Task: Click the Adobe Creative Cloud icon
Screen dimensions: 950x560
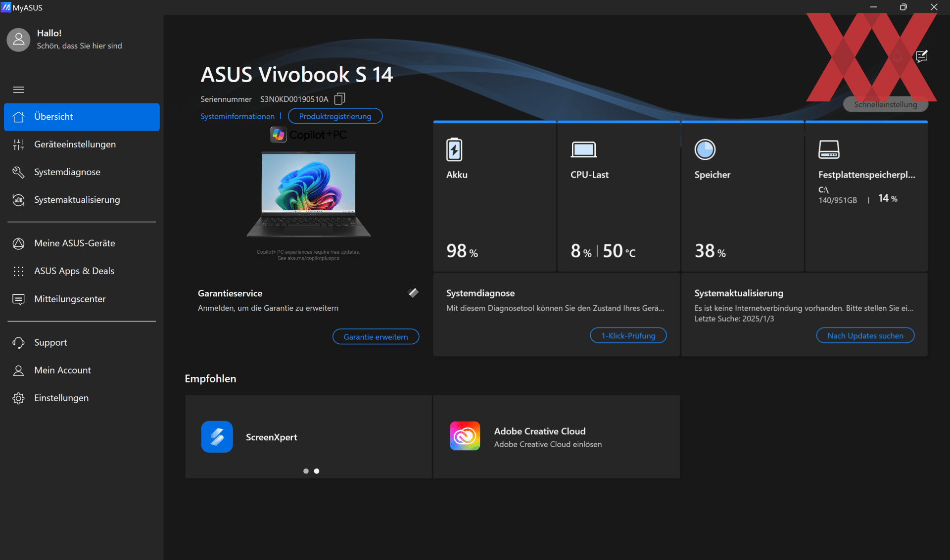Action: pos(465,436)
